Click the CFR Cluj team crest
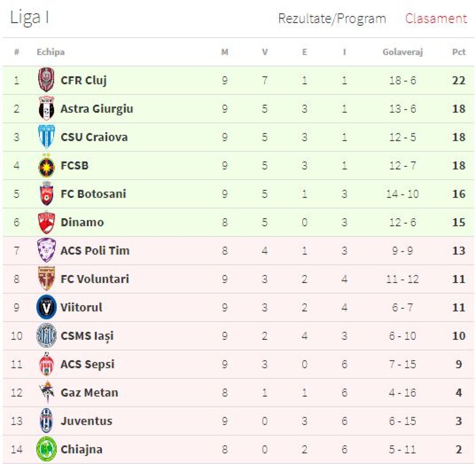This screenshot has width=476, height=464. pyautogui.click(x=46, y=80)
